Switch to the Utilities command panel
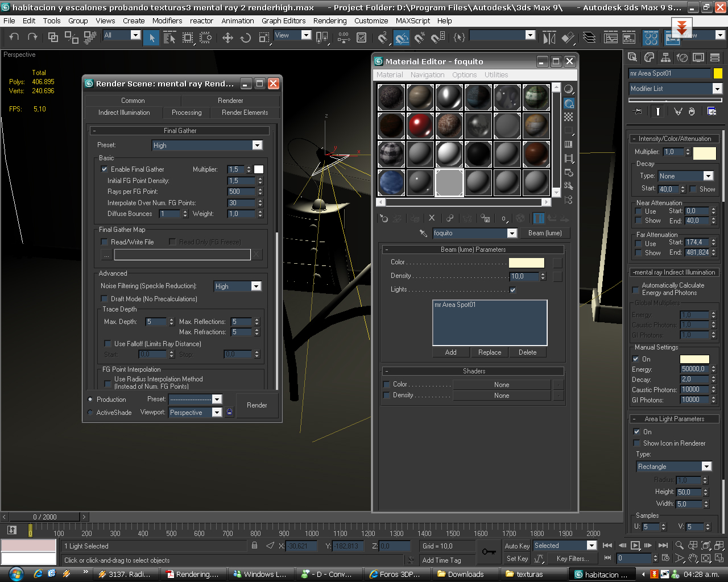Viewport: 728px width, 582px height. 715,57
